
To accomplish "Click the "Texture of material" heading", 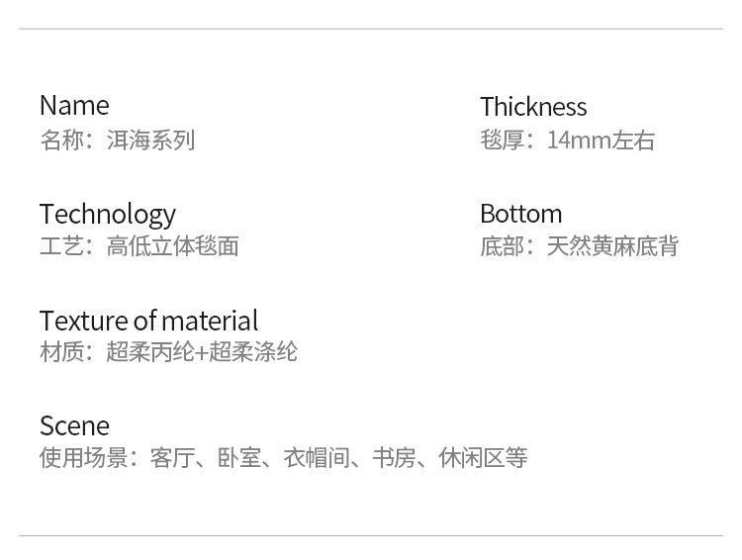I will pyautogui.click(x=148, y=321).
